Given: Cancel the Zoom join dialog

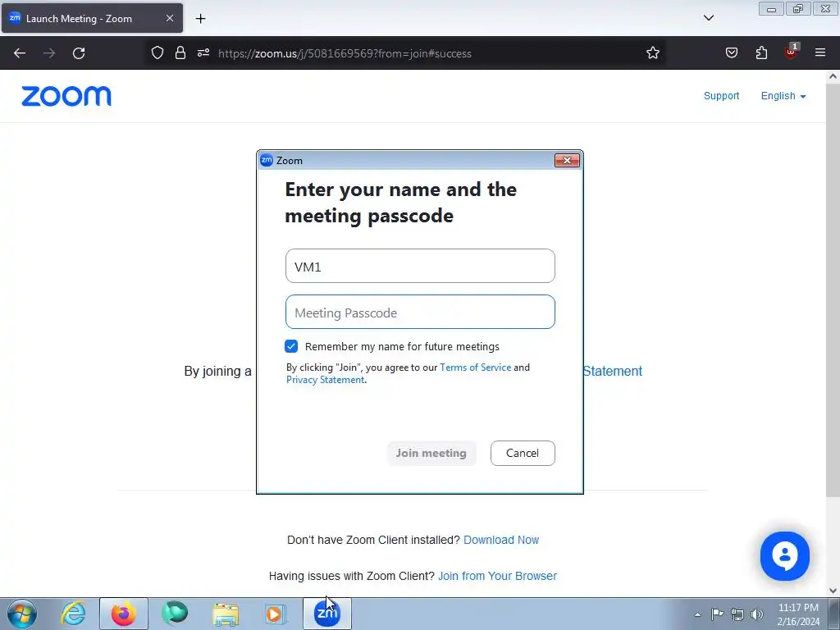Looking at the screenshot, I should click(523, 453).
